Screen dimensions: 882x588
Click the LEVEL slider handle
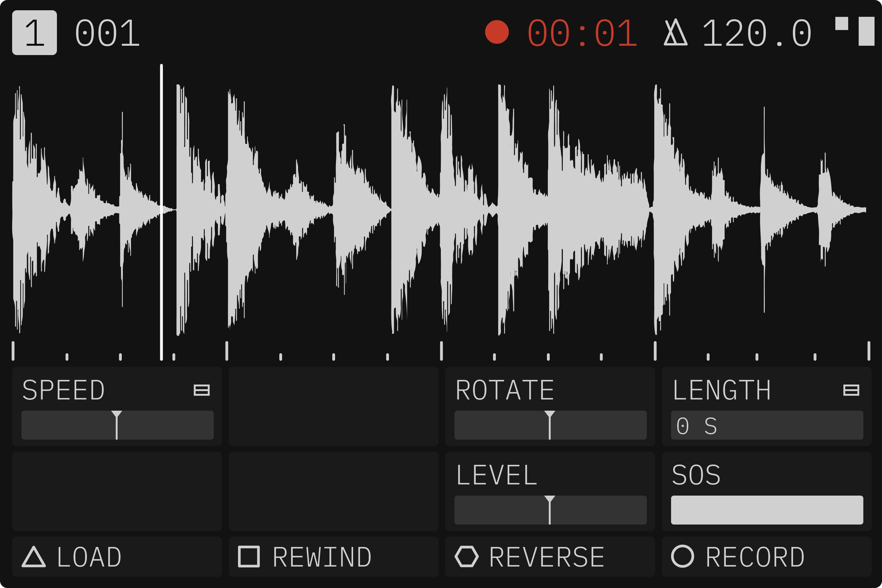pyautogui.click(x=550, y=510)
